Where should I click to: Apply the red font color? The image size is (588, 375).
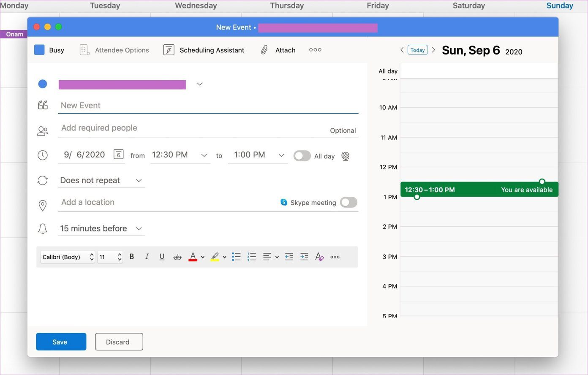pyautogui.click(x=193, y=257)
